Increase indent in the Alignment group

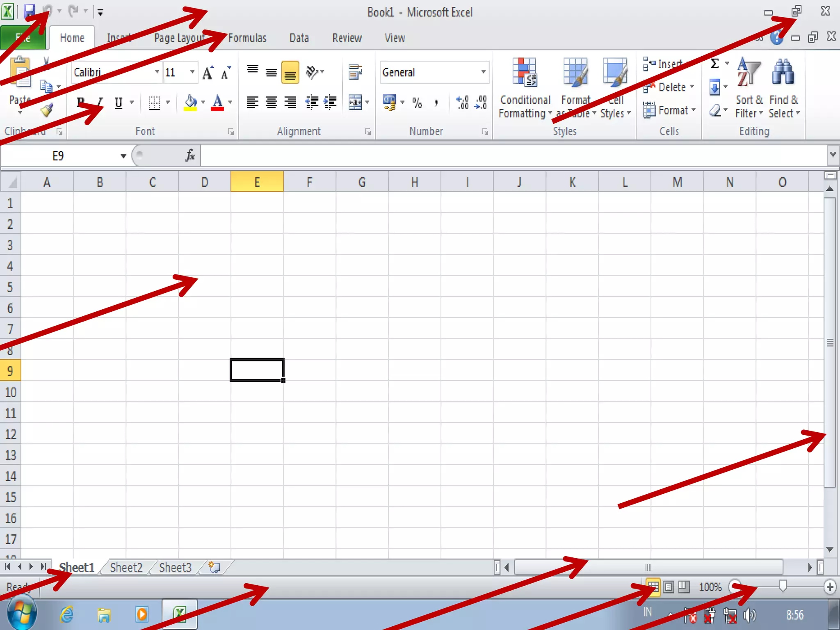point(330,102)
